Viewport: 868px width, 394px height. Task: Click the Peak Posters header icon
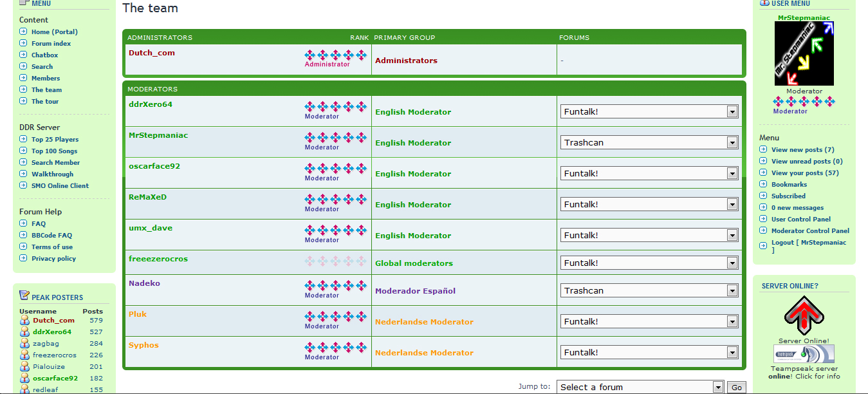coord(24,296)
